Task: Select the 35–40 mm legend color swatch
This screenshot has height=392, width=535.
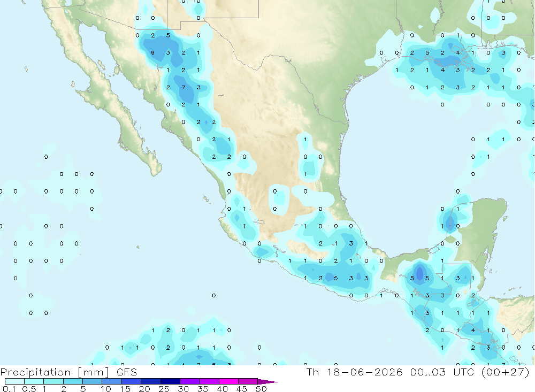Action: [209, 381]
